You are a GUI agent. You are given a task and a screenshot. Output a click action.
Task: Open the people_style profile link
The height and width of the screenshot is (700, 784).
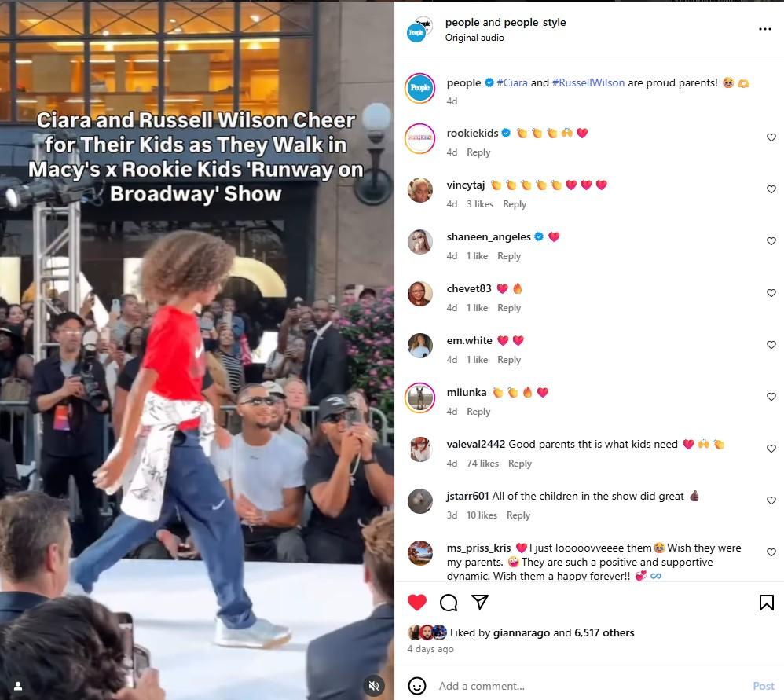coord(534,23)
